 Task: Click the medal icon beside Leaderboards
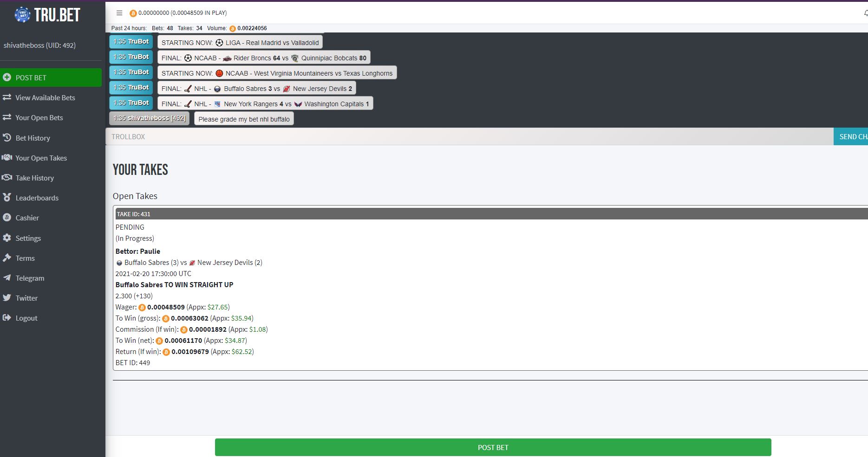(7, 198)
